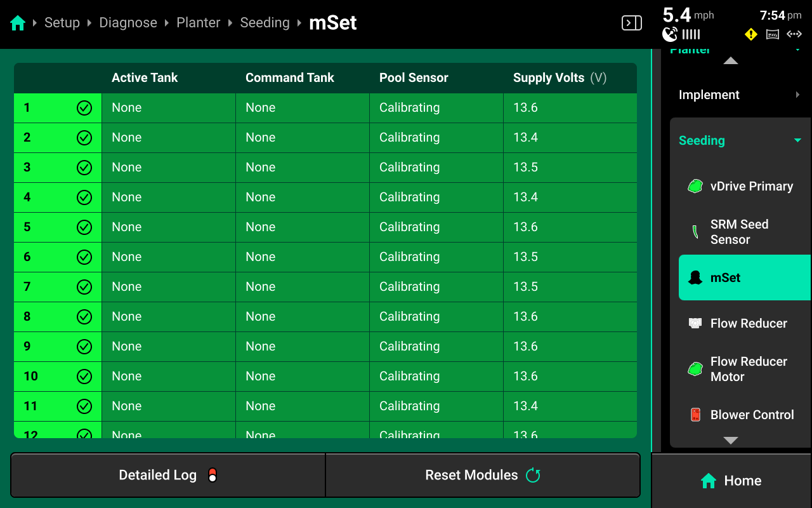This screenshot has width=812, height=508.
Task: Toggle row 1 module status checkmark
Action: [84, 107]
